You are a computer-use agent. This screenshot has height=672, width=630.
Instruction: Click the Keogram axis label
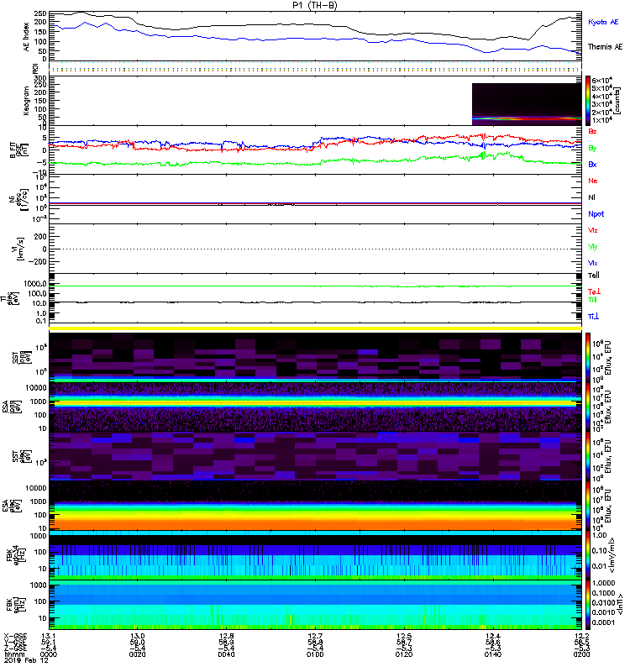coord(27,100)
